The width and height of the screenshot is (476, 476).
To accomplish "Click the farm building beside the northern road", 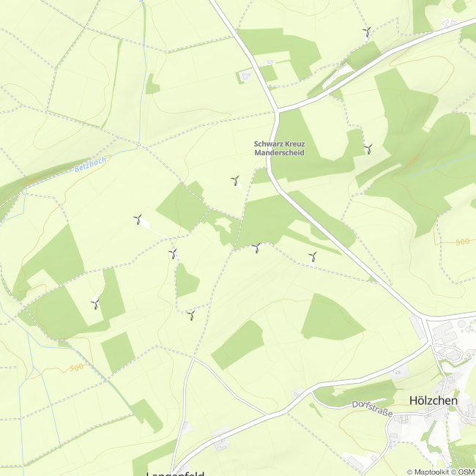I will point(246,76).
